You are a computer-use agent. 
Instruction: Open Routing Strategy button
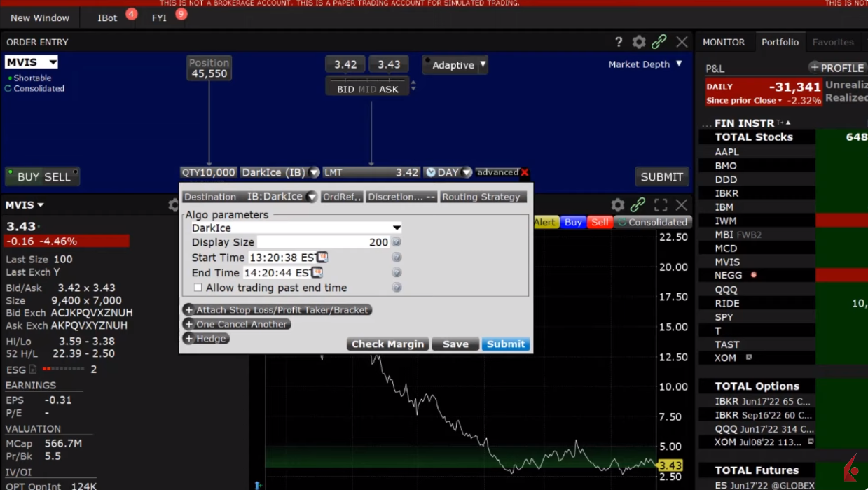tap(483, 197)
